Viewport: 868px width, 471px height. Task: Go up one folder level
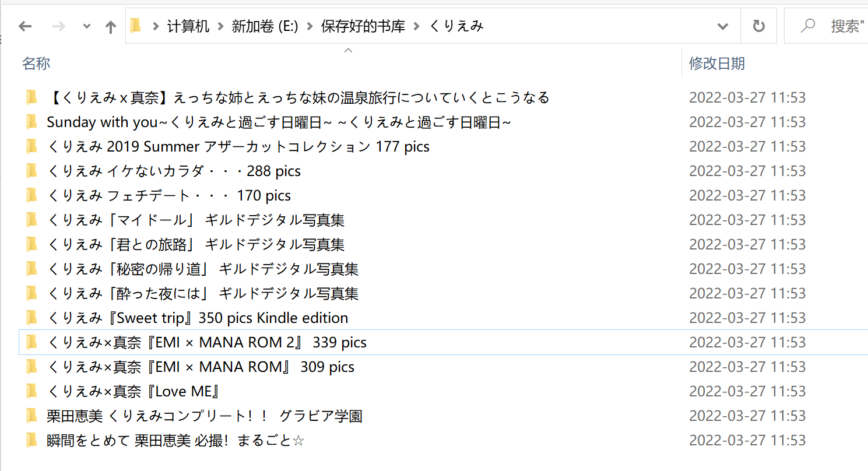(111, 27)
